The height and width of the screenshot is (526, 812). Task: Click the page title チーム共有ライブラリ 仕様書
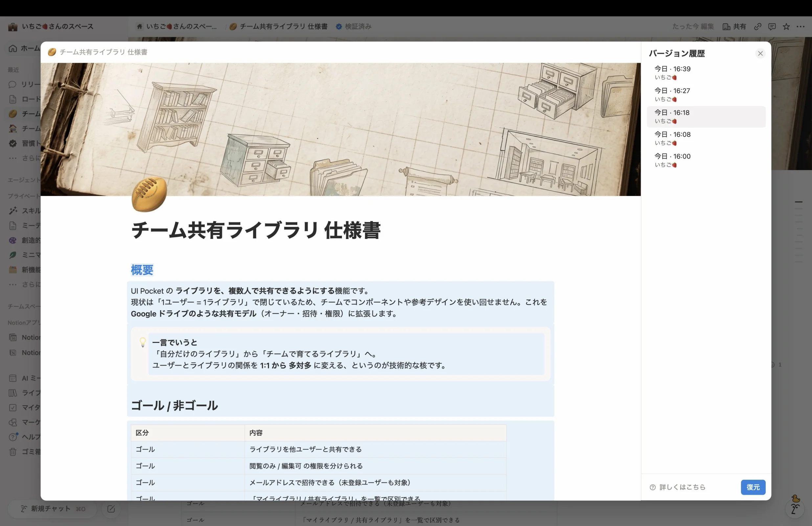coord(256,230)
